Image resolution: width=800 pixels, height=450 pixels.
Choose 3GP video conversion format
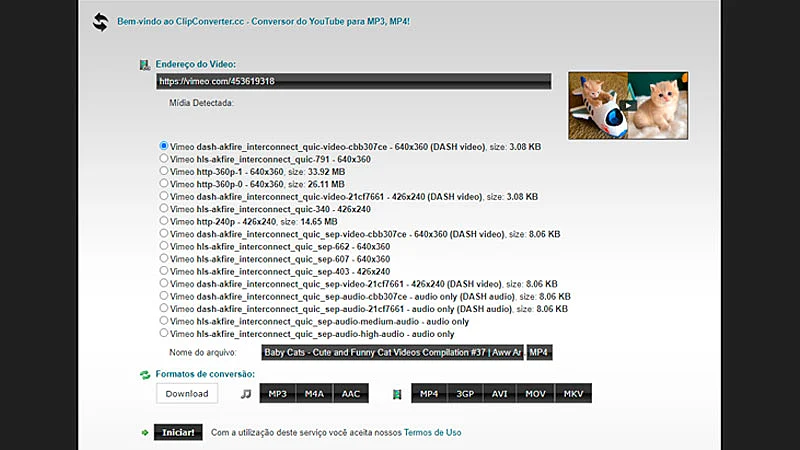click(465, 394)
